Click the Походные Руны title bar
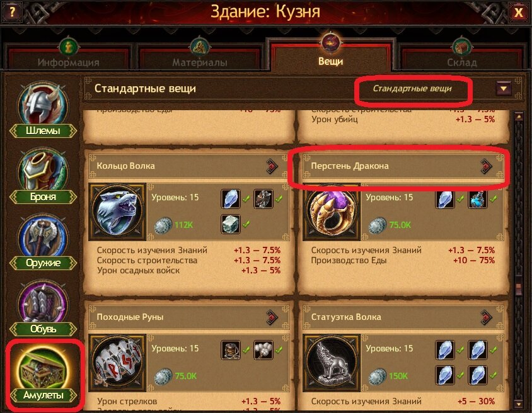Screen dimensions: 532x413 click(x=188, y=317)
